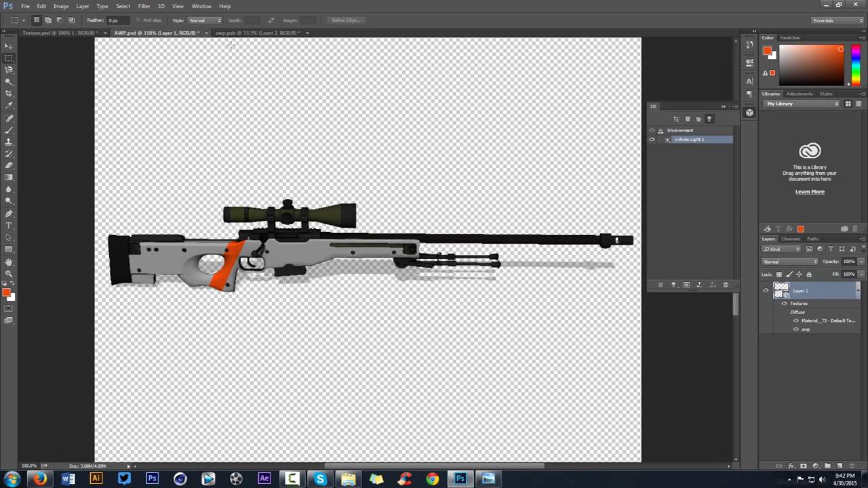Select the Horizontal Type tool

[9, 225]
